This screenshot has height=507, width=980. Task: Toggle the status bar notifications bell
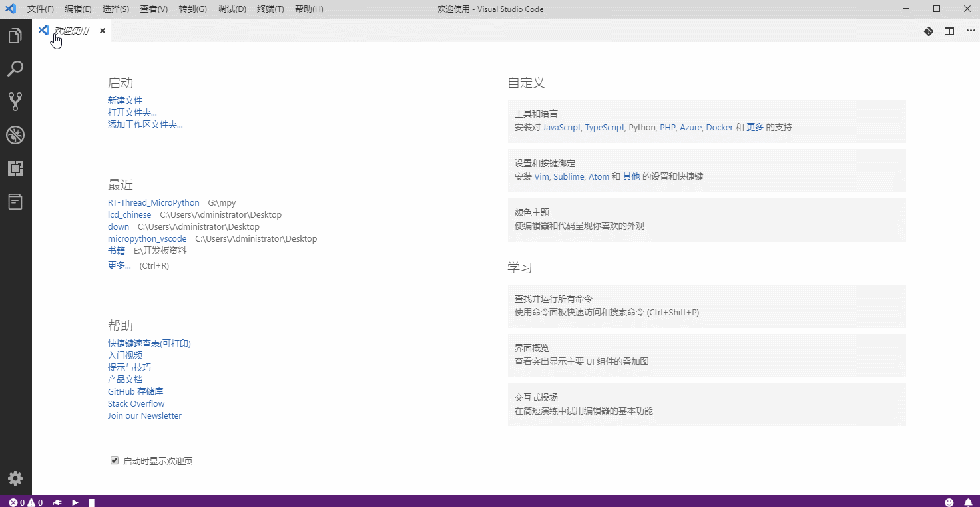969,502
